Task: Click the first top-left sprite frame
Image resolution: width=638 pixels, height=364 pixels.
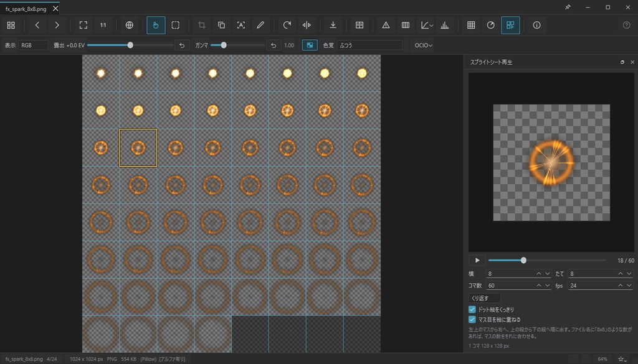Action: click(x=101, y=73)
